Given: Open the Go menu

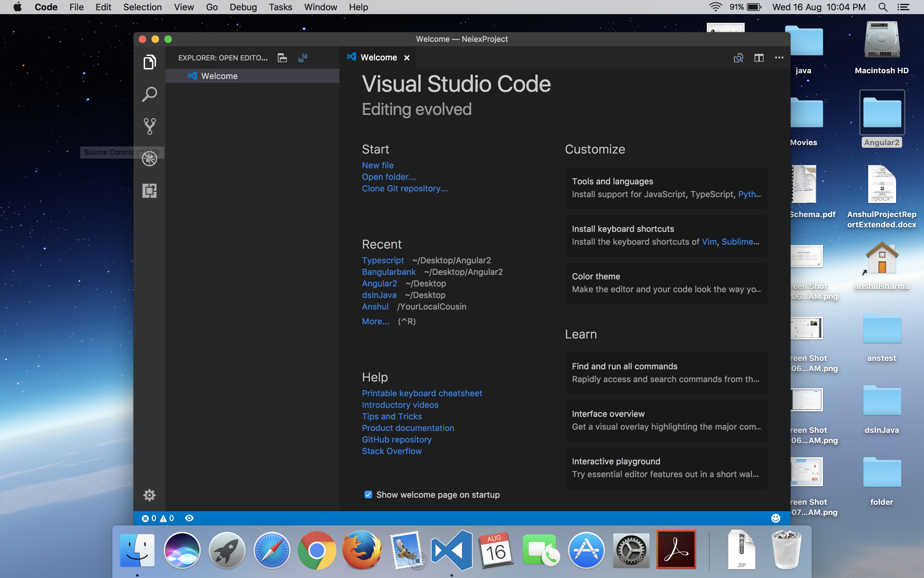Looking at the screenshot, I should pos(212,7).
